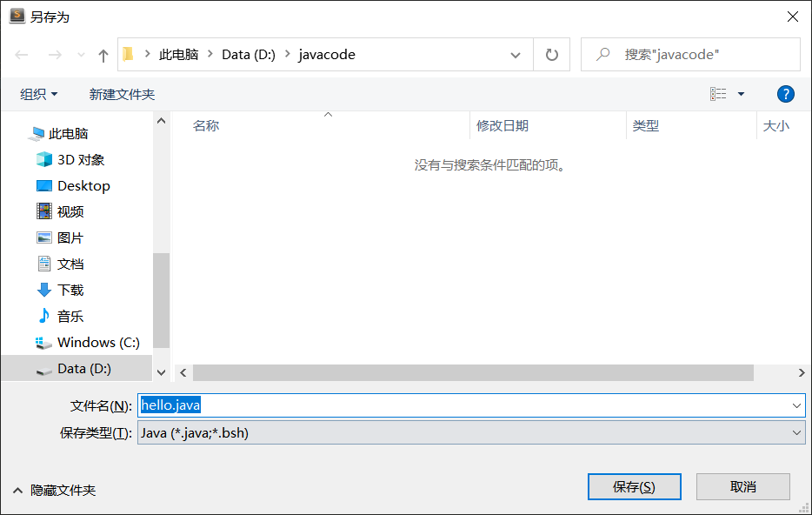This screenshot has height=515, width=812.
Task: Click horizontal scrollbar thumb in file list
Action: coord(473,372)
